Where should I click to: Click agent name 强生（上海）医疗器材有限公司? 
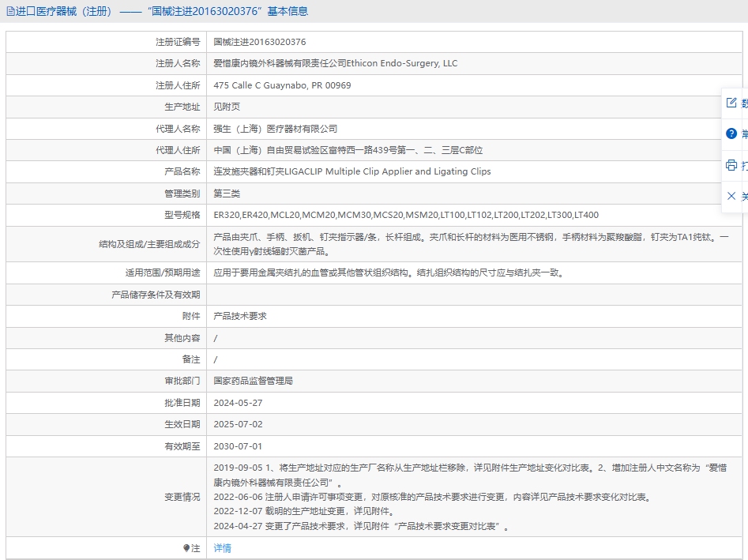click(275, 129)
